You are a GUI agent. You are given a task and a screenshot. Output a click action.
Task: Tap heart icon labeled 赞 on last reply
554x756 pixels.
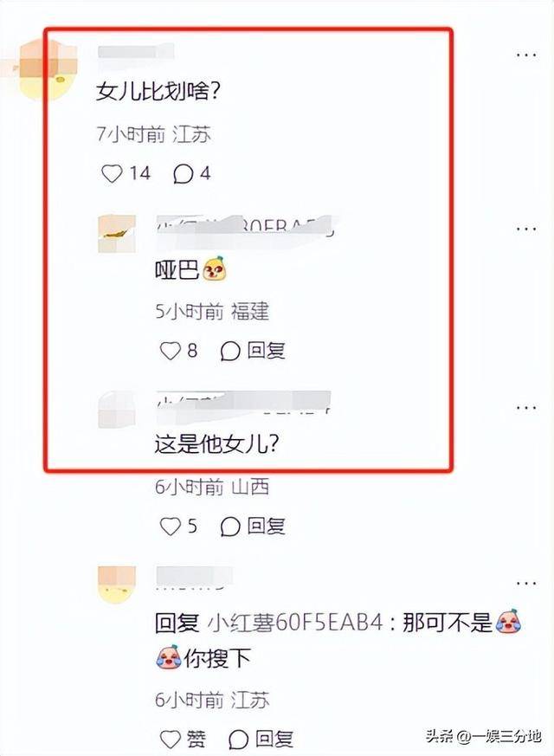170,739
